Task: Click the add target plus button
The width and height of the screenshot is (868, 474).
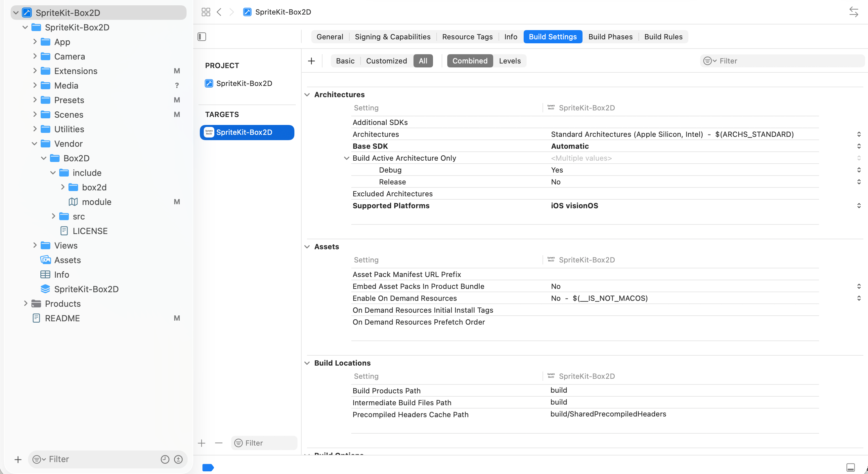Action: [x=201, y=443]
